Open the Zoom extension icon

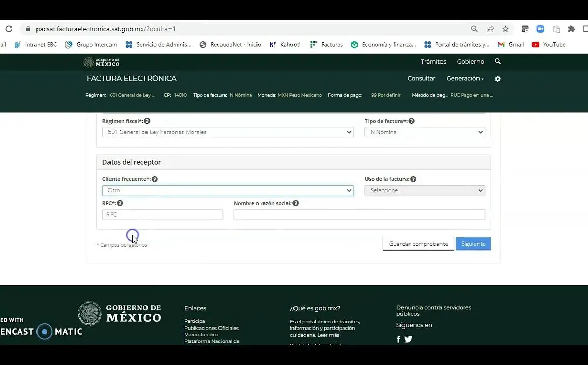coord(540,29)
